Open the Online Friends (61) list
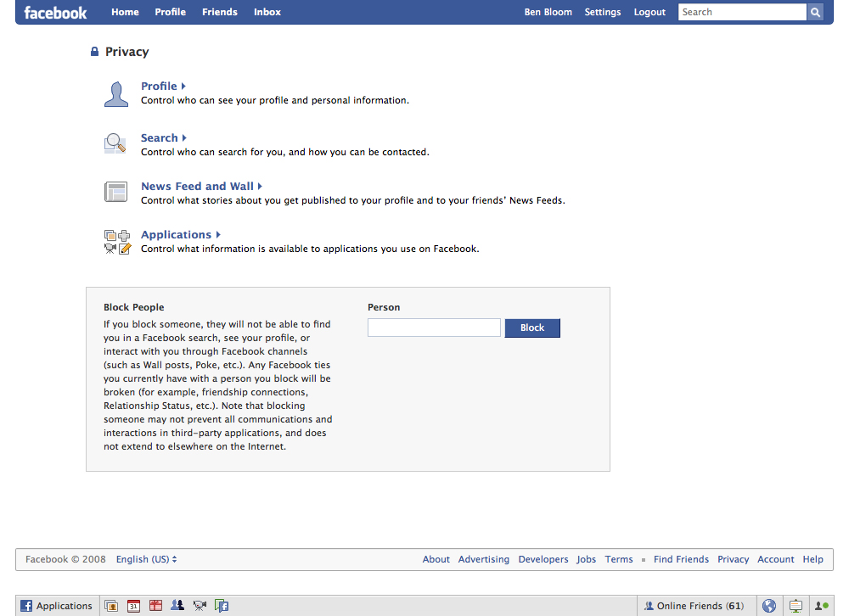 695,606
